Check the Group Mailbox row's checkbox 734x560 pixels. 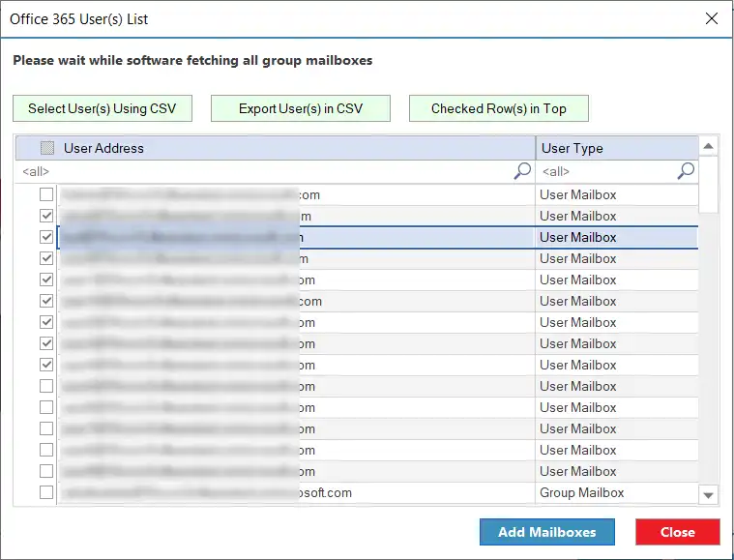click(x=46, y=492)
